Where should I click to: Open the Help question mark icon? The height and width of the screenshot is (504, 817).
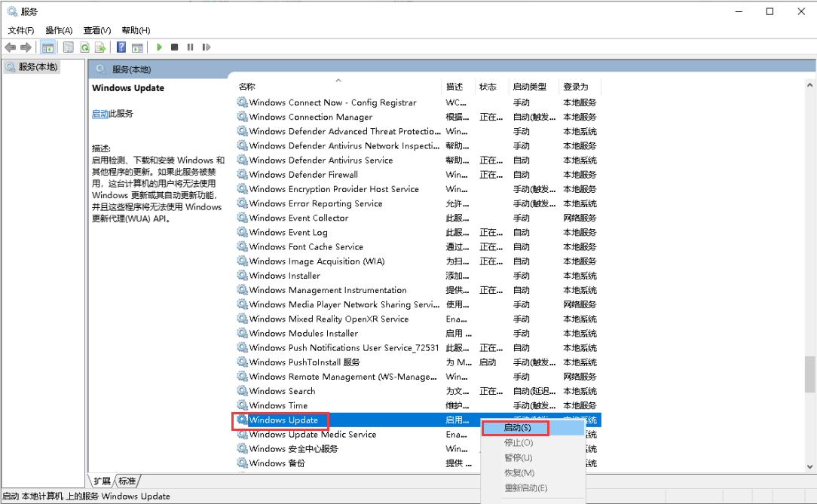pos(121,47)
